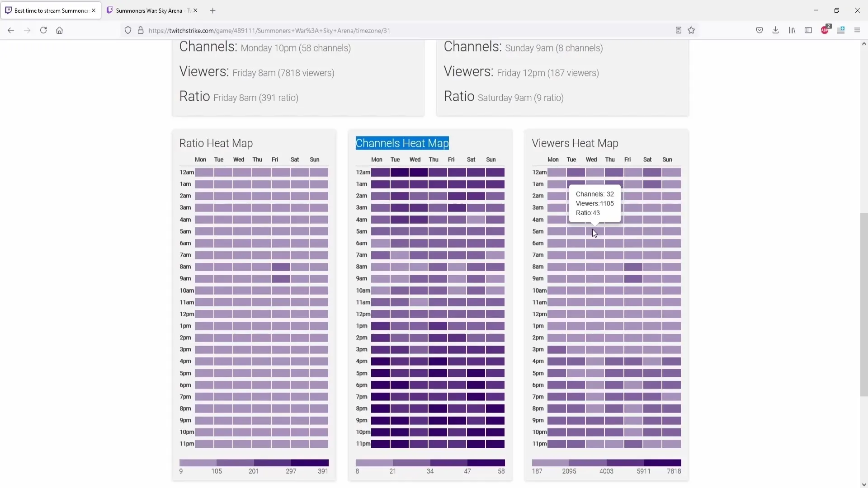
Task: Open tracking protection shield icon
Action: point(128,30)
